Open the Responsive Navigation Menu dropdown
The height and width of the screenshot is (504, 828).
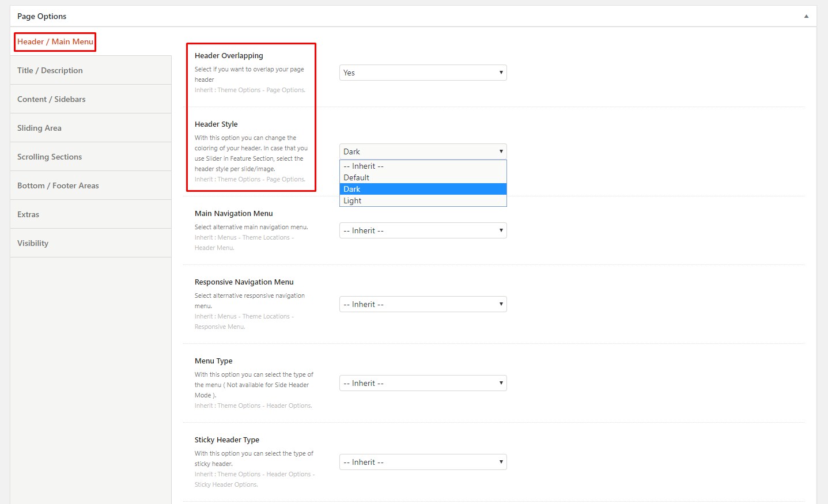tap(423, 304)
